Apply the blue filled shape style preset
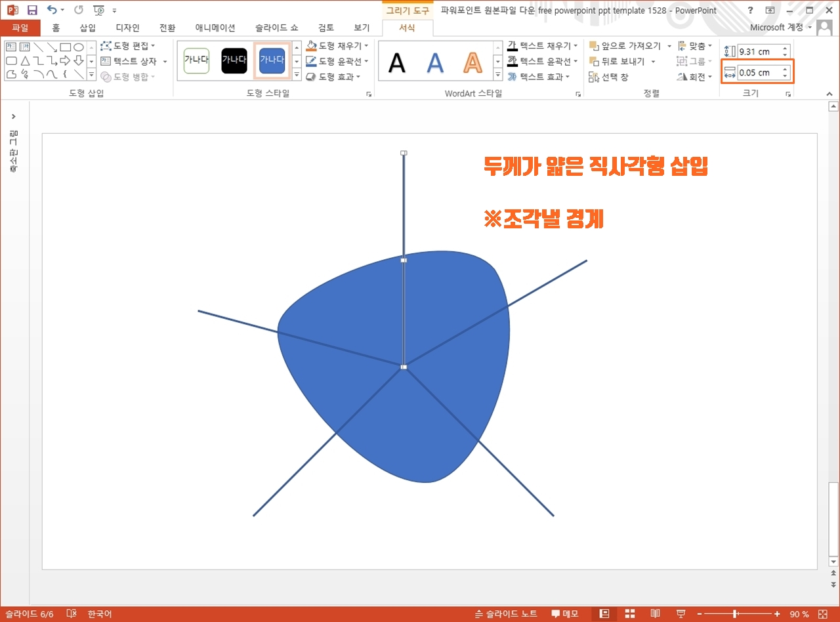Viewport: 840px width, 622px height. pos(272,60)
